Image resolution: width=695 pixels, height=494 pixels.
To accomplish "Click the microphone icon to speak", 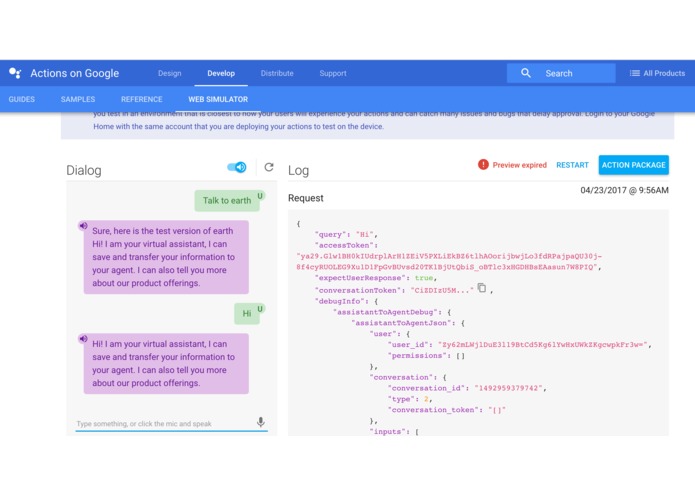I will 261,422.
